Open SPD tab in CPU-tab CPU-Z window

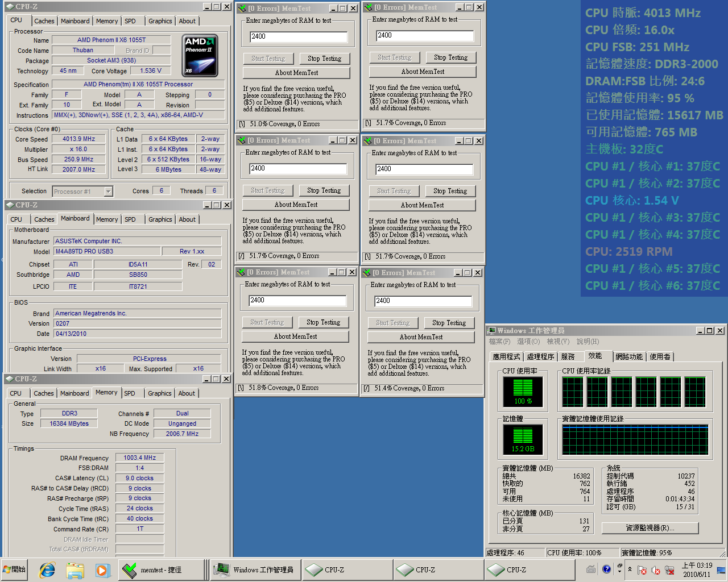pyautogui.click(x=130, y=21)
